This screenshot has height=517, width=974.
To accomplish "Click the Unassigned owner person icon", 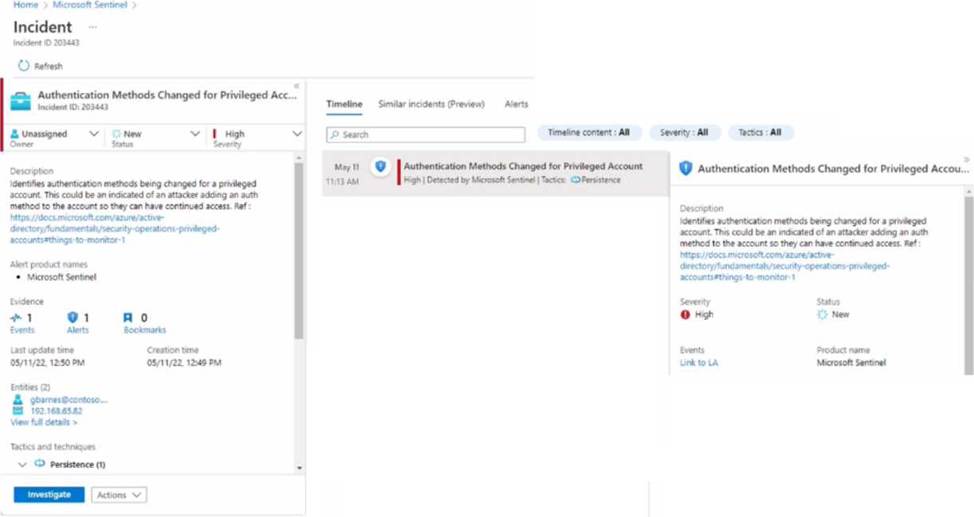I will tap(15, 134).
